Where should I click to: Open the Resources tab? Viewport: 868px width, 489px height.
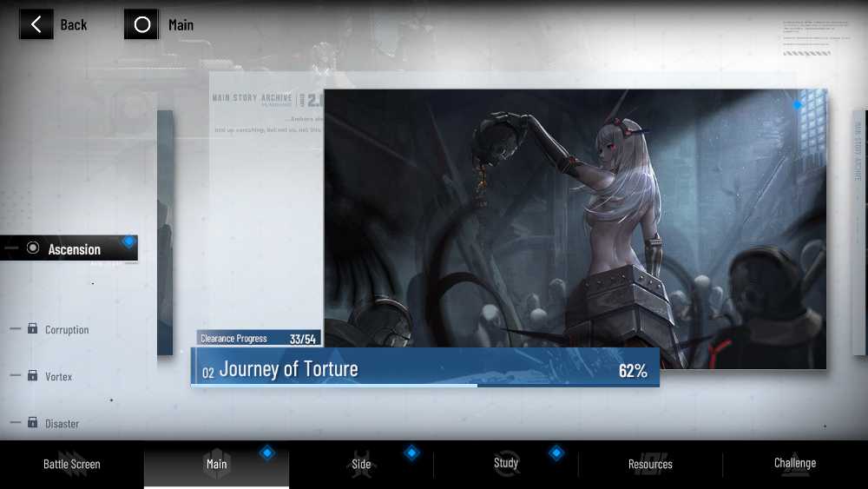(x=650, y=464)
